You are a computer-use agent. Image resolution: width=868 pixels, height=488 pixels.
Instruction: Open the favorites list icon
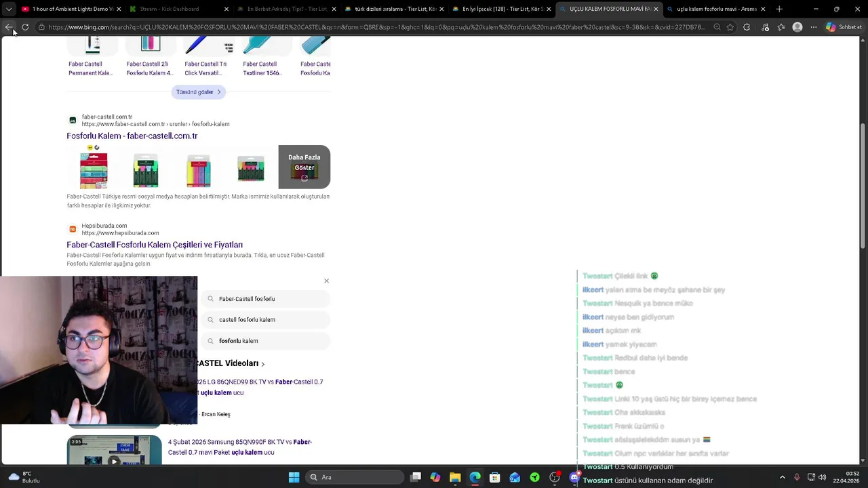[781, 27]
